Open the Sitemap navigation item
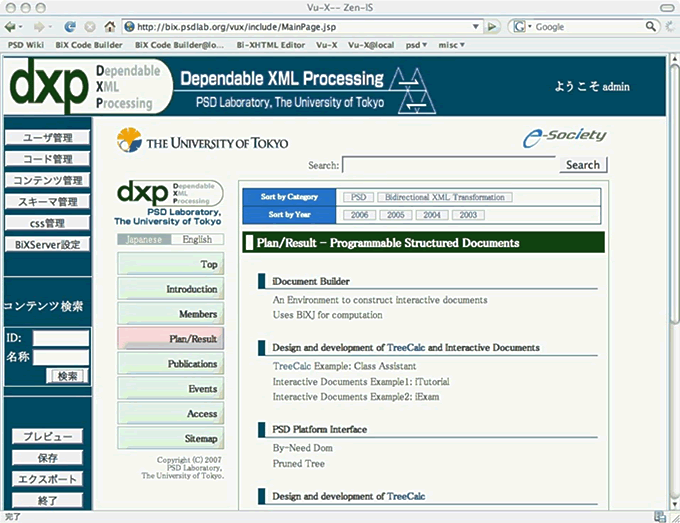 click(170, 438)
